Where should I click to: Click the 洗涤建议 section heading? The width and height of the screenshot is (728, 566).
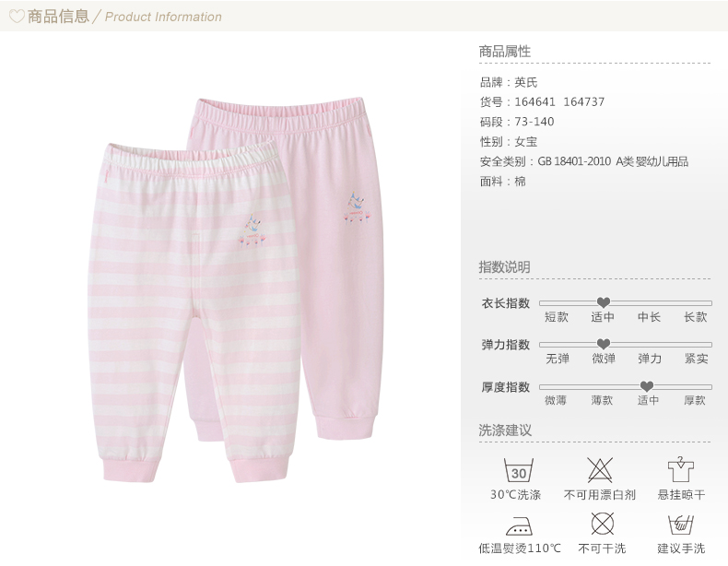click(x=505, y=430)
